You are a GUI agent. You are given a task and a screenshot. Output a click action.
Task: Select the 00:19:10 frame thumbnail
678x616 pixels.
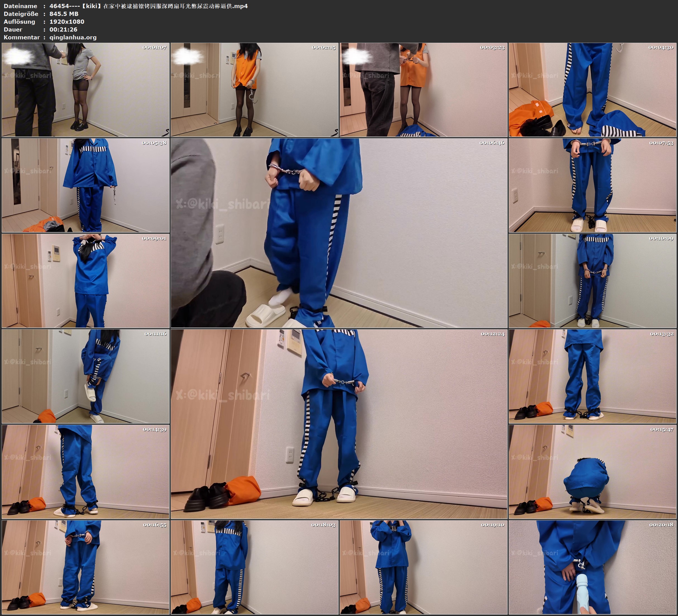point(424,567)
